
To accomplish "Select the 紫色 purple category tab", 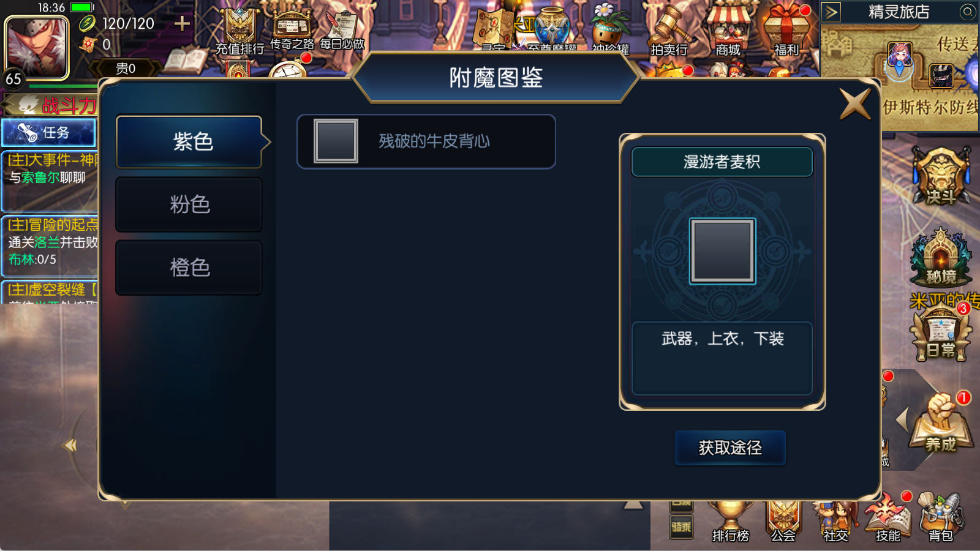I will click(189, 142).
